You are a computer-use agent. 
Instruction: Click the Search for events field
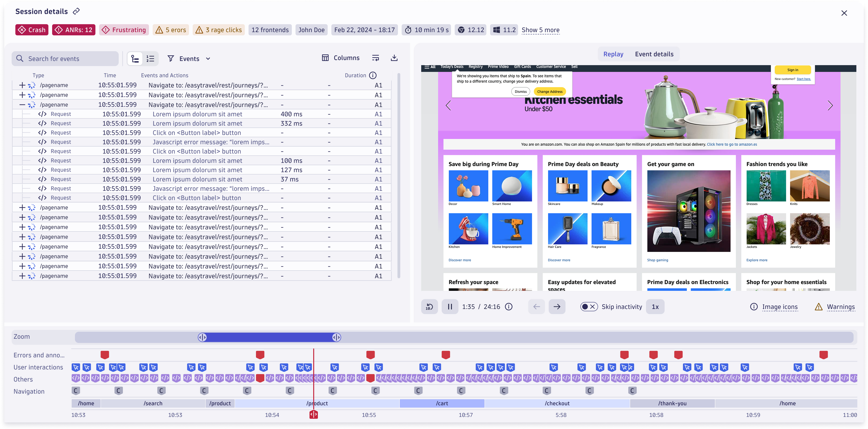pos(66,59)
